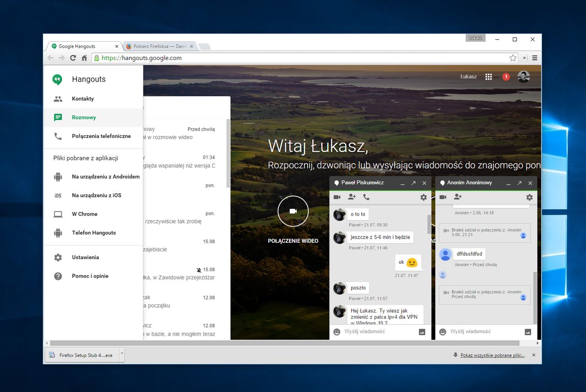Pop out Anonim Anonimowy chat
This screenshot has height=392, width=586.
[x=519, y=183]
